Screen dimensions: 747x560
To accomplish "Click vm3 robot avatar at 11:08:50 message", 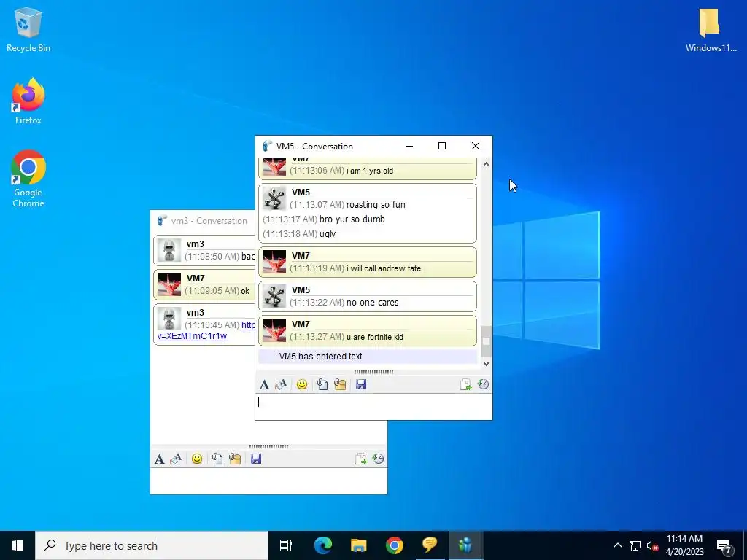I will coord(169,251).
